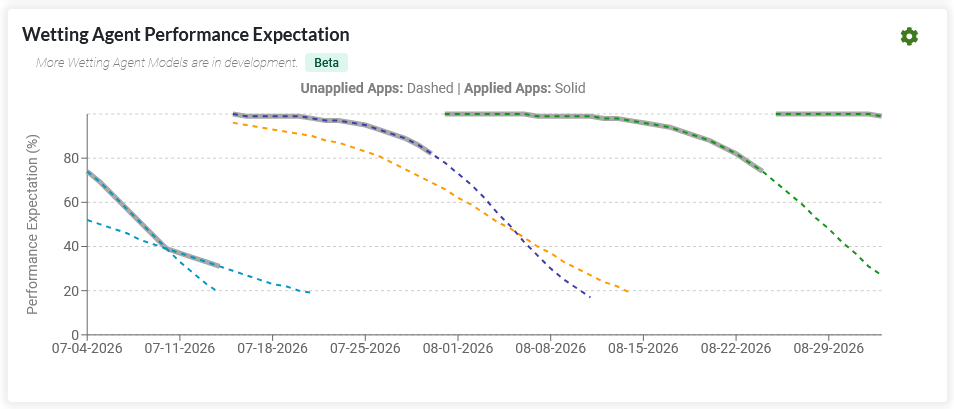This screenshot has width=954, height=409.
Task: Select the 07-18-2026 date label
Action: coord(273,348)
